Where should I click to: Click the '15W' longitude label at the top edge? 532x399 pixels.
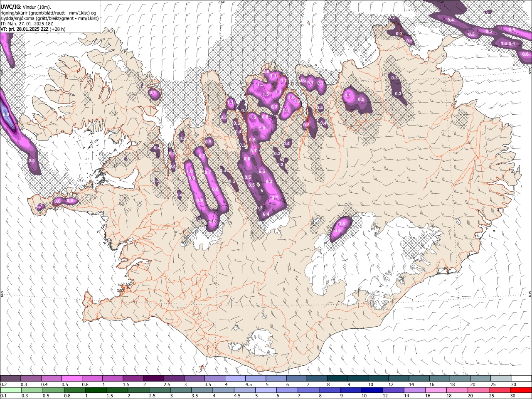[441, 2]
